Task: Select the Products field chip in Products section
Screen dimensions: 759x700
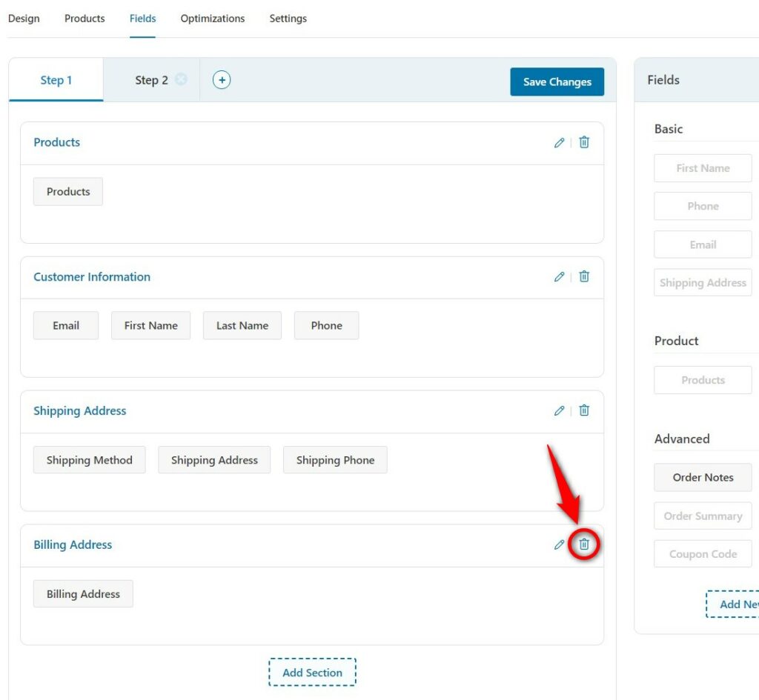Action: click(x=68, y=192)
